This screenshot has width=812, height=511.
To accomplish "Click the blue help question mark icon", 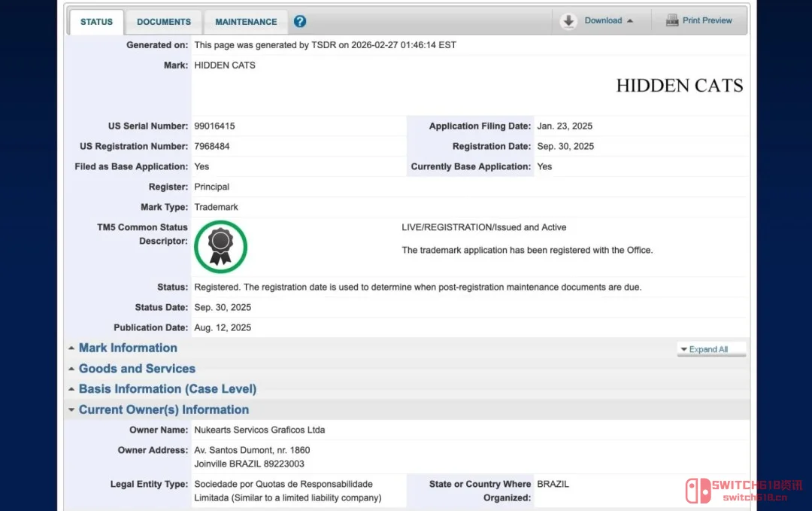I will click(300, 21).
